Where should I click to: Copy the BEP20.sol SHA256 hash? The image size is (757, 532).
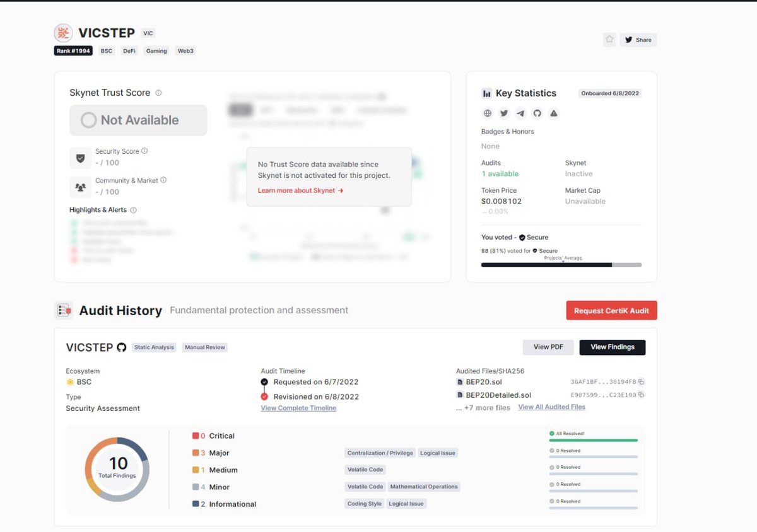640,382
